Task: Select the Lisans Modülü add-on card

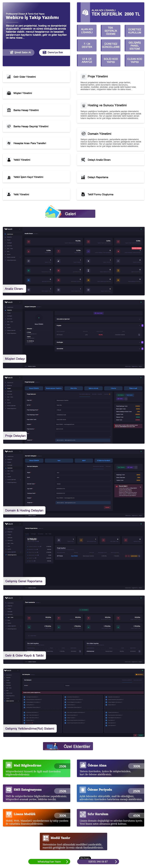Action: (x=37, y=818)
